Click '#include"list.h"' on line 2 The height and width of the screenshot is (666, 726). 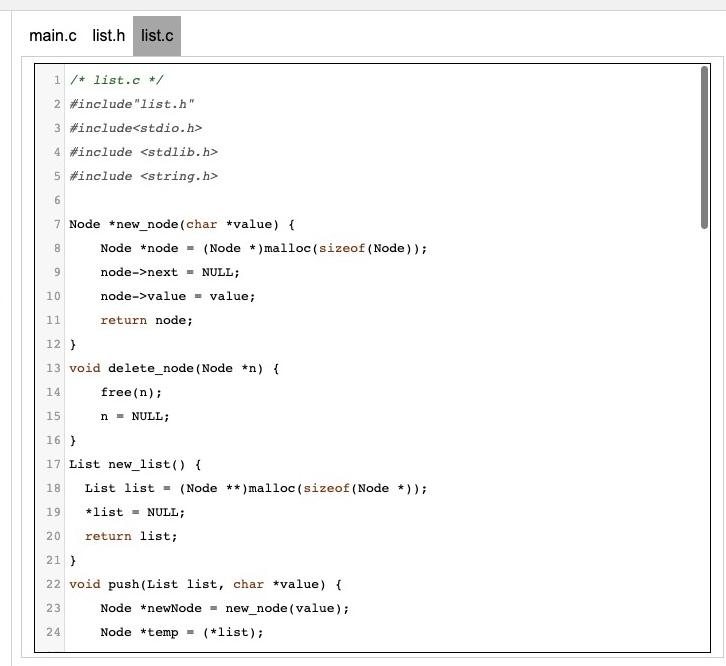coord(131,104)
